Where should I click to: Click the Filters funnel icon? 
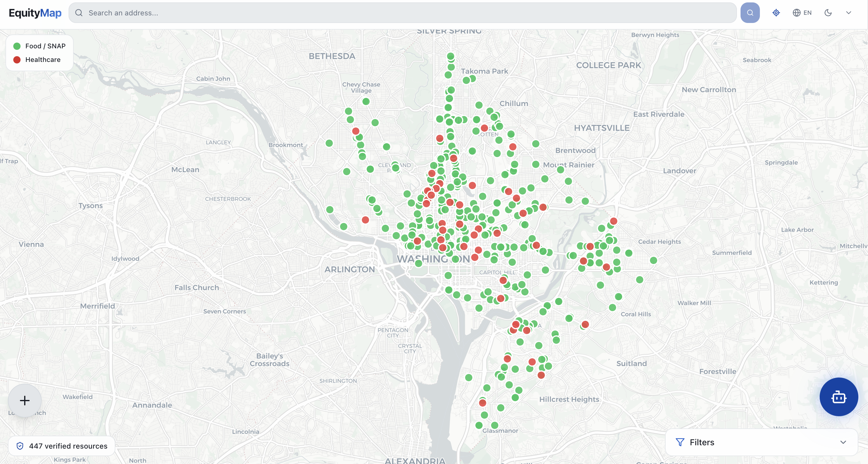click(680, 442)
